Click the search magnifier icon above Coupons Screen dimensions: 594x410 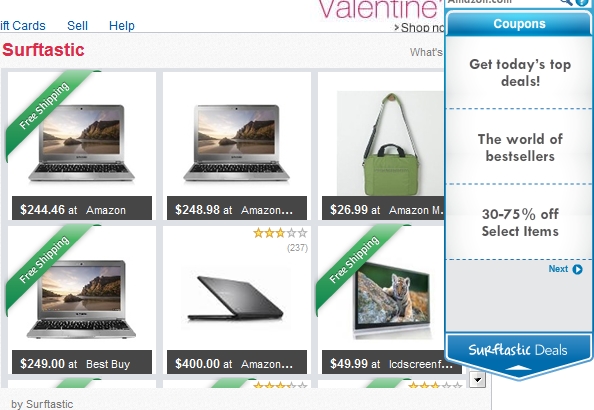point(566,2)
